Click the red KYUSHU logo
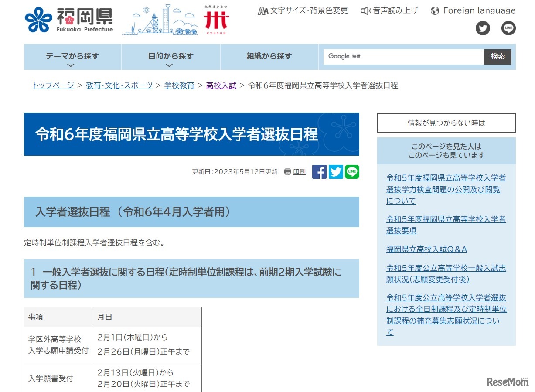 tap(217, 19)
